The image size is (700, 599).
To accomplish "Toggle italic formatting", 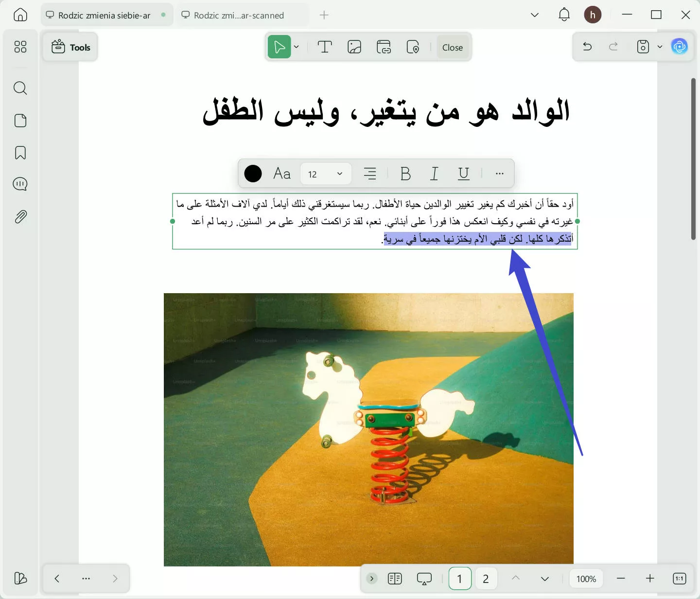I will [434, 173].
